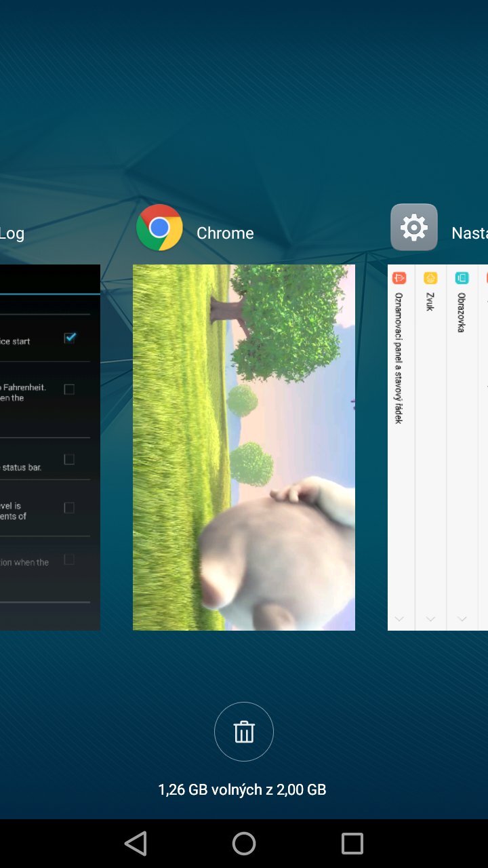This screenshot has width=488, height=868.
Task: Select the Chrome app title label
Action: point(225,233)
